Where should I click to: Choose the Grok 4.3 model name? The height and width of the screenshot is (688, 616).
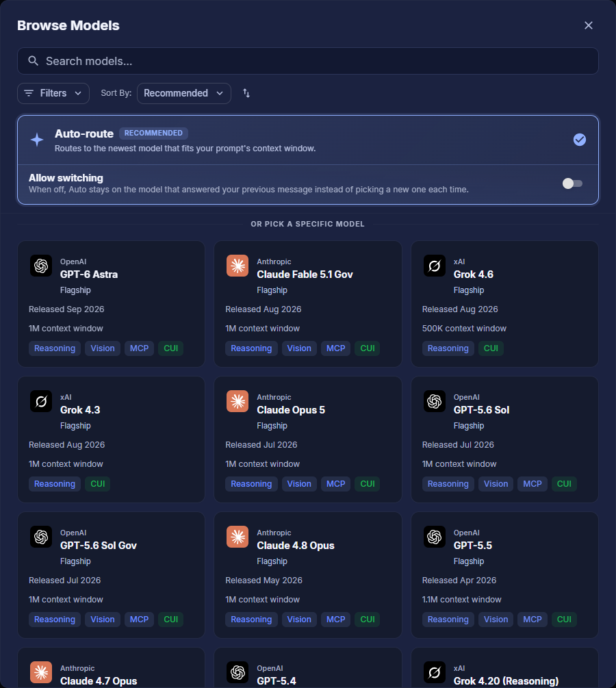[x=80, y=410]
